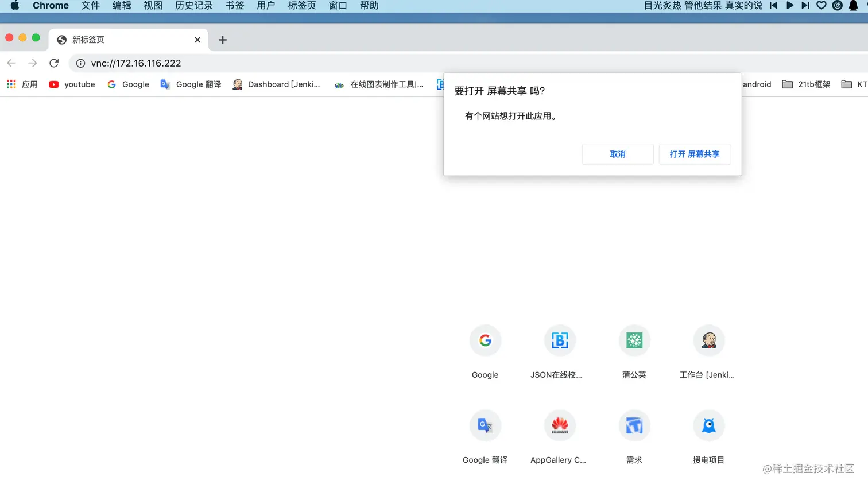The width and height of the screenshot is (868, 488).
Task: Open the Google shortcut tile
Action: (485, 352)
